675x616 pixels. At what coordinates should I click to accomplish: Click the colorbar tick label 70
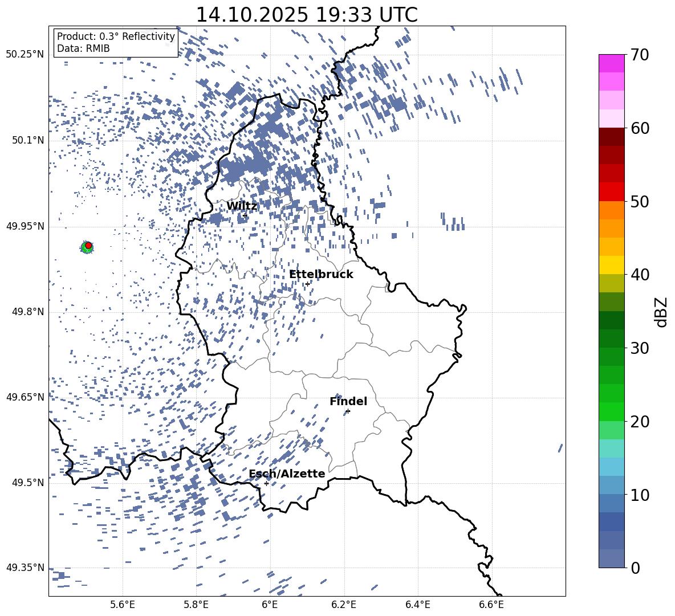[x=640, y=55]
